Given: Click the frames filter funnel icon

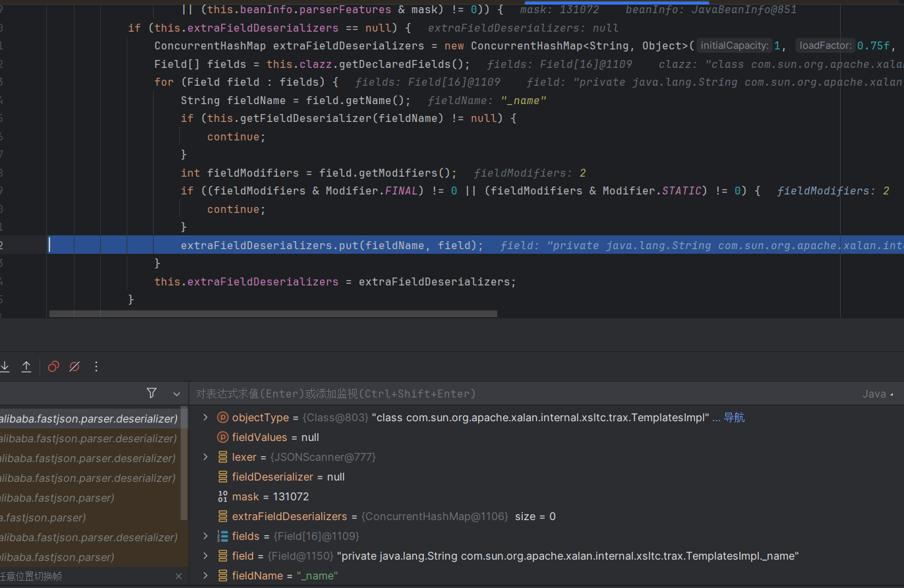Looking at the screenshot, I should tap(152, 393).
